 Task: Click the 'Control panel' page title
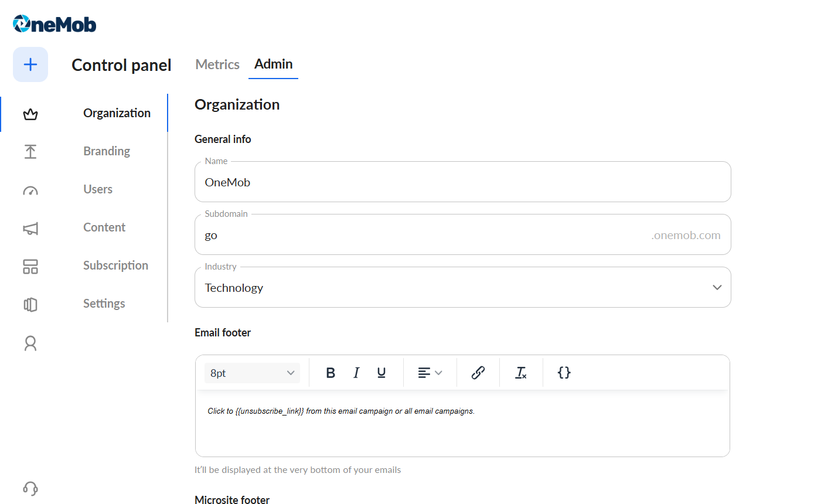[121, 65]
